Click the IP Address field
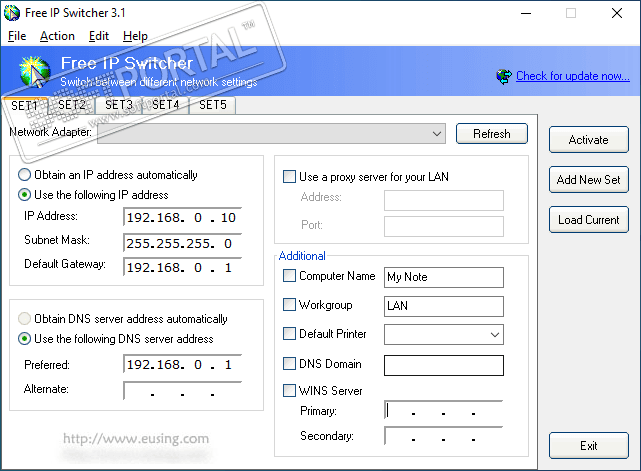Viewport: 641px width, 471px height. point(182,217)
